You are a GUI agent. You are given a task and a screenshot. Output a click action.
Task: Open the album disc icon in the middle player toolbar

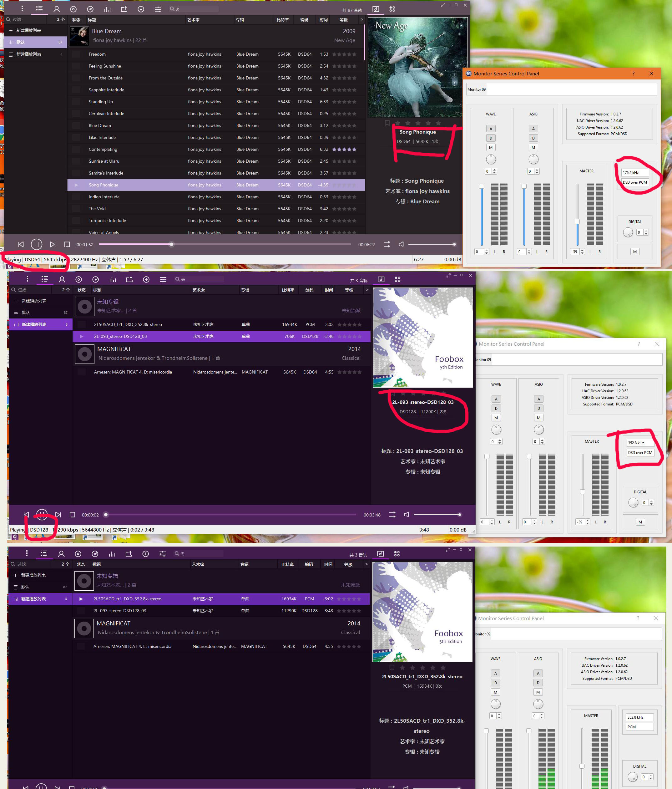(79, 279)
